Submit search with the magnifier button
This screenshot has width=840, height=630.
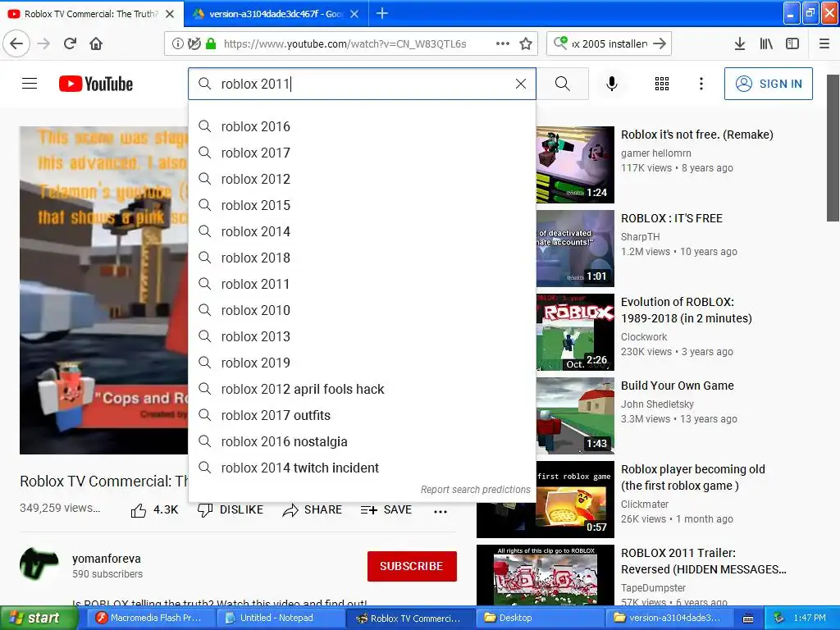[x=563, y=84]
